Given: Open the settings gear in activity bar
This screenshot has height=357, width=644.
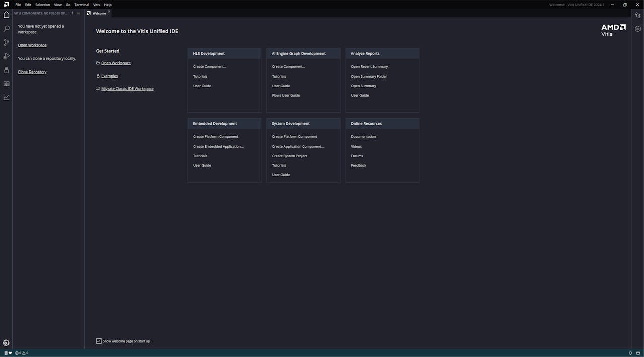Looking at the screenshot, I should 6,343.
